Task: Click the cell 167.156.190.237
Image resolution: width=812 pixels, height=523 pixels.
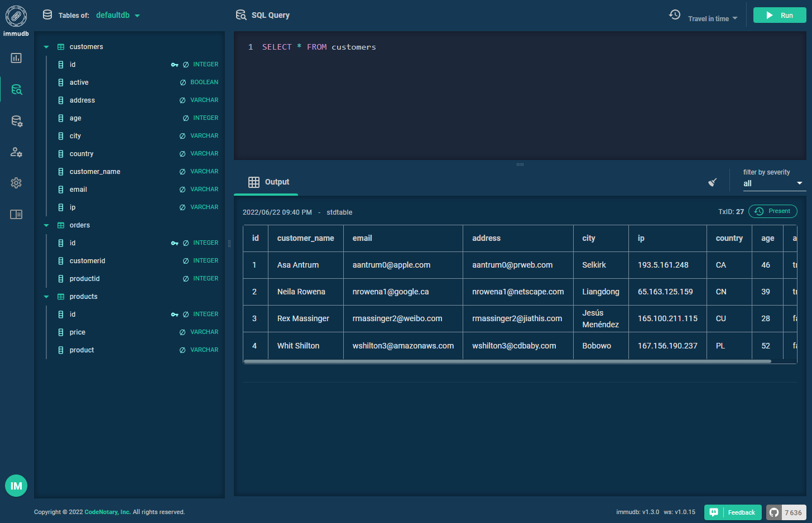Action: tap(667, 346)
